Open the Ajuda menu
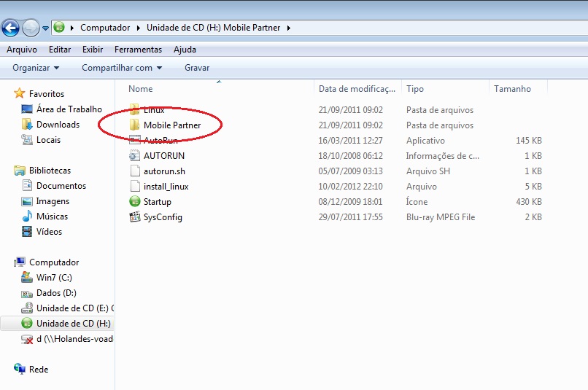Image resolution: width=588 pixels, height=390 pixels. click(185, 50)
